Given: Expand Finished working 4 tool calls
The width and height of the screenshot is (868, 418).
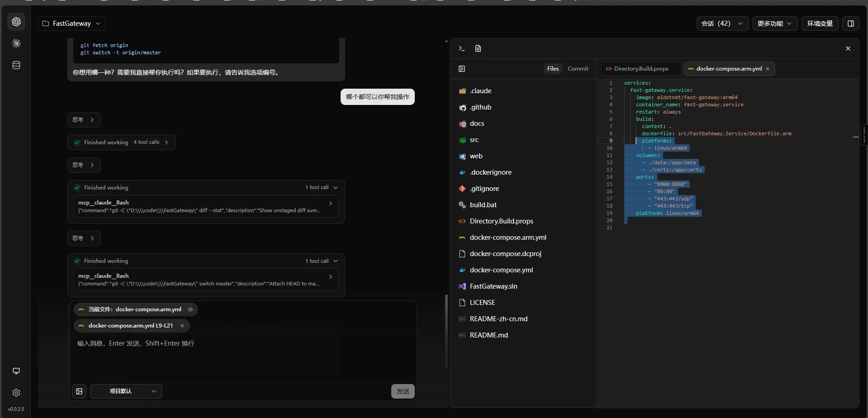Looking at the screenshot, I should coord(121,142).
